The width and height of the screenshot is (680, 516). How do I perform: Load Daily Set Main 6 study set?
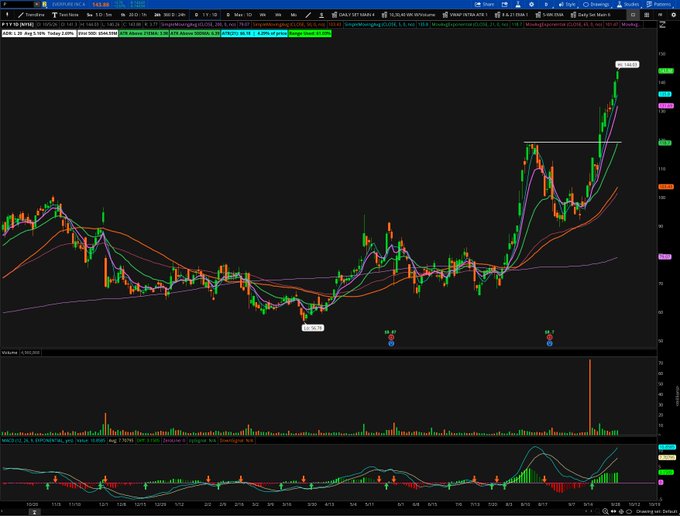[x=590, y=15]
